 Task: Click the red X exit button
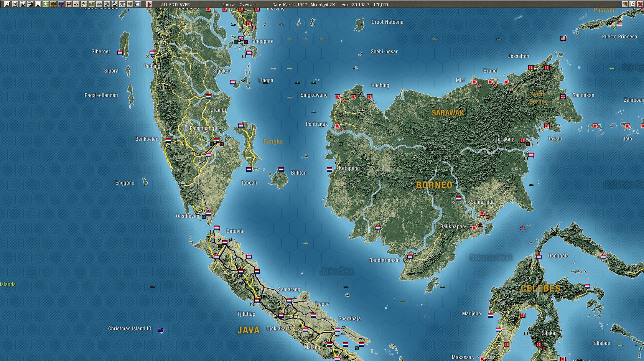pyautogui.click(x=640, y=4)
